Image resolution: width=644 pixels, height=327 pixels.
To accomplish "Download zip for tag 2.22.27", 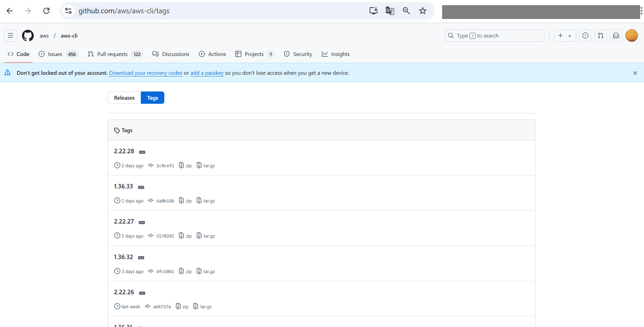I will click(x=185, y=236).
